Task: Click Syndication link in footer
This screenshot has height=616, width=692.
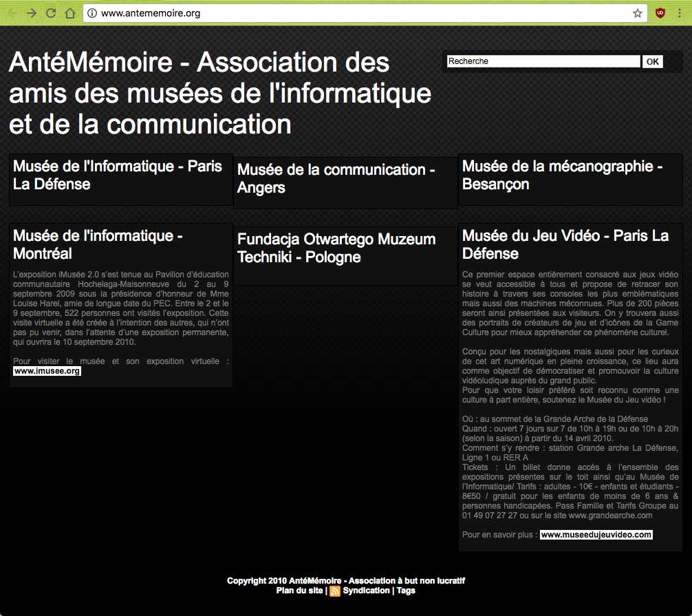Action: click(x=366, y=591)
